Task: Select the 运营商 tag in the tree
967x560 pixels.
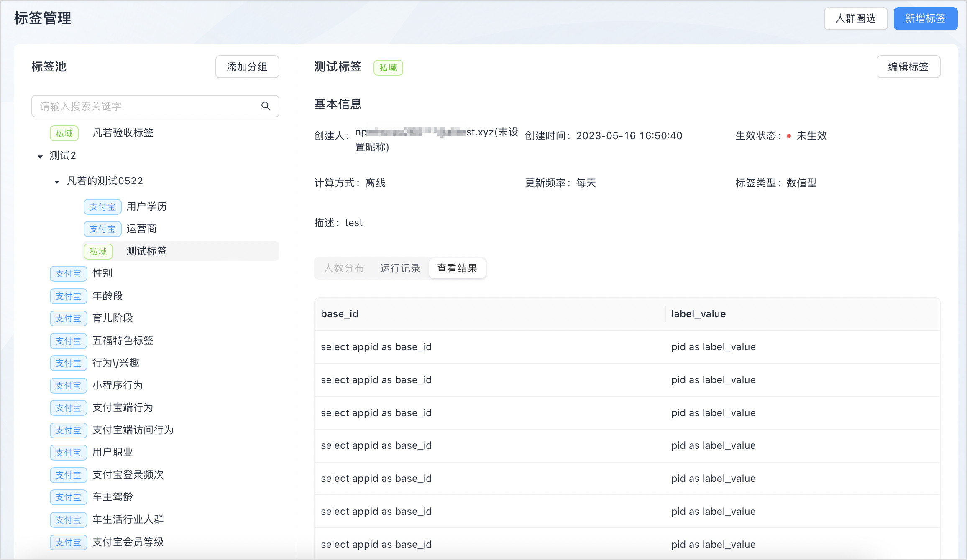Action: pos(141,229)
